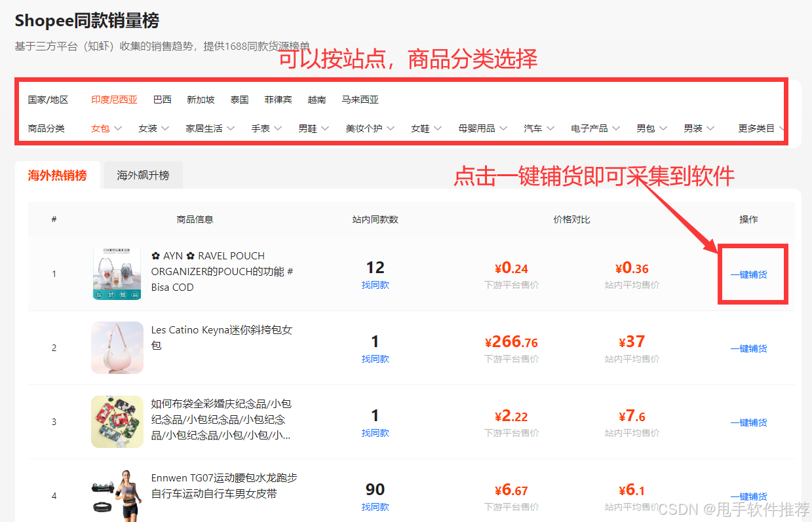Click ¥7.6 average site price
Viewport: 812px width, 522px height.
(x=632, y=416)
